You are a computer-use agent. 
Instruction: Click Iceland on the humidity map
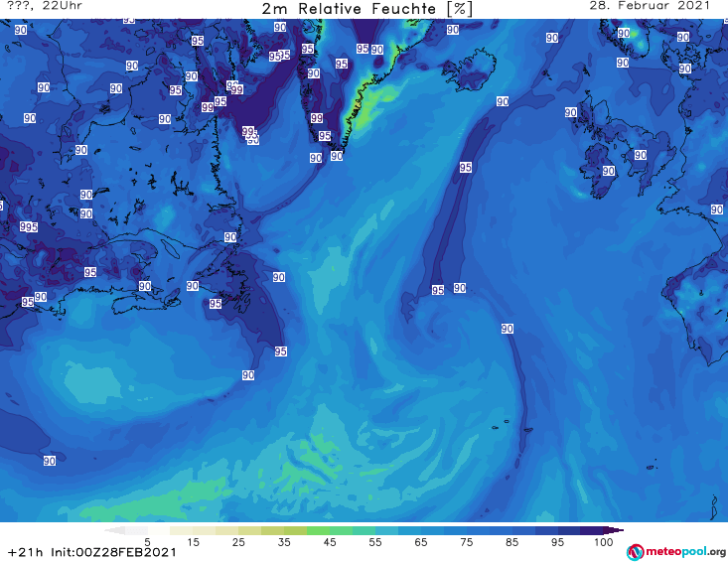(x=470, y=70)
